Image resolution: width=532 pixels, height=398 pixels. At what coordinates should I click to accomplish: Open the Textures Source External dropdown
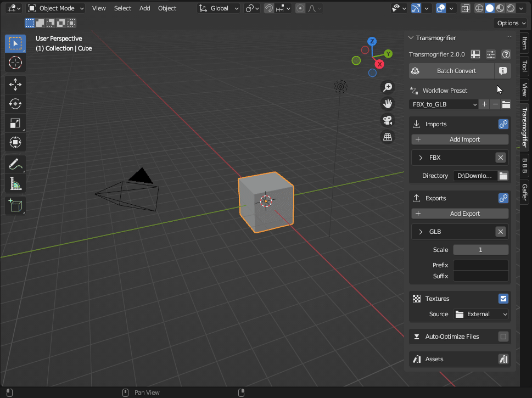point(481,314)
